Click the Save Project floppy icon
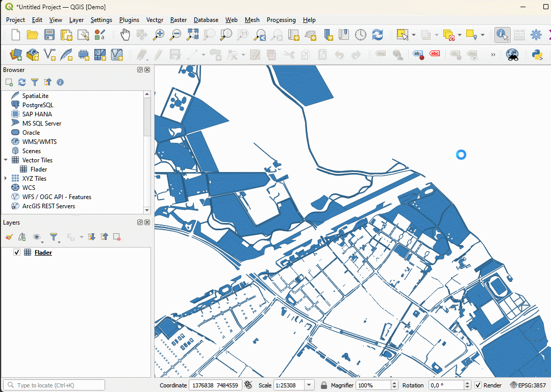 tap(49, 35)
